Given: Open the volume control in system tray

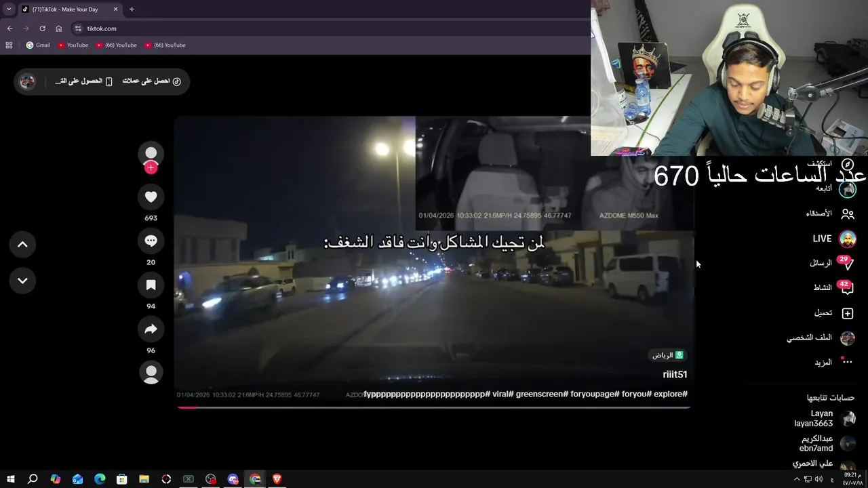Looking at the screenshot, I should tap(818, 479).
